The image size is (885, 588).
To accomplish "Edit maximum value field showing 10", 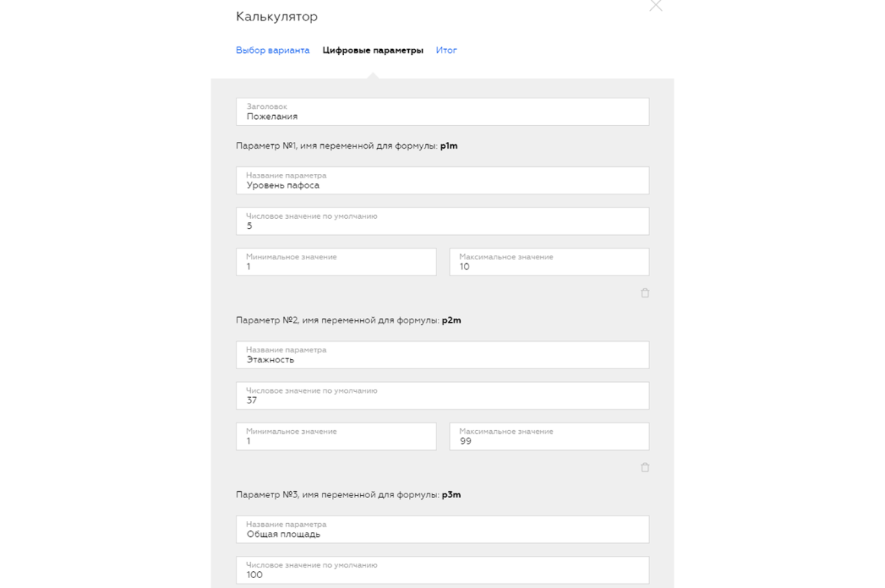I will click(x=549, y=262).
